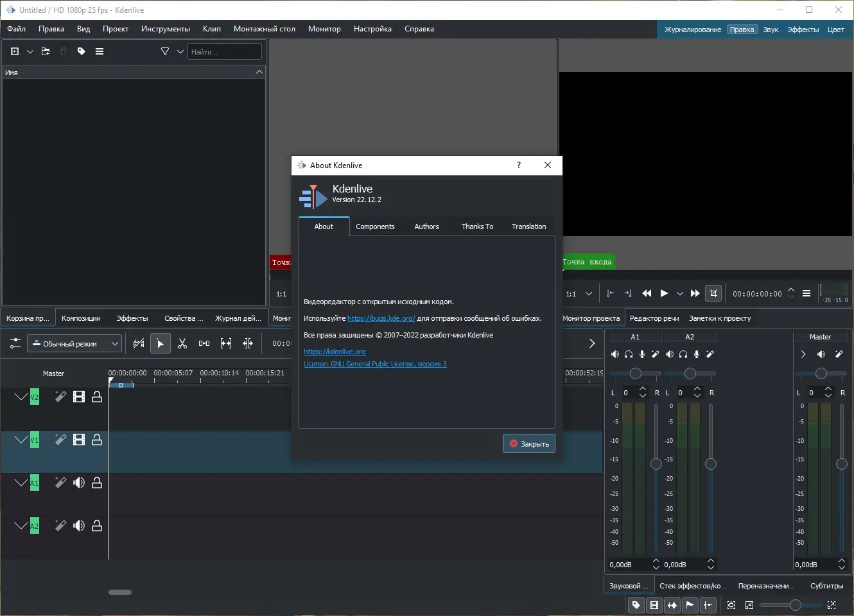The width and height of the screenshot is (854, 616).
Task: Toggle timeline clip trimming/compositing icon left of arrow tool
Action: tap(139, 344)
